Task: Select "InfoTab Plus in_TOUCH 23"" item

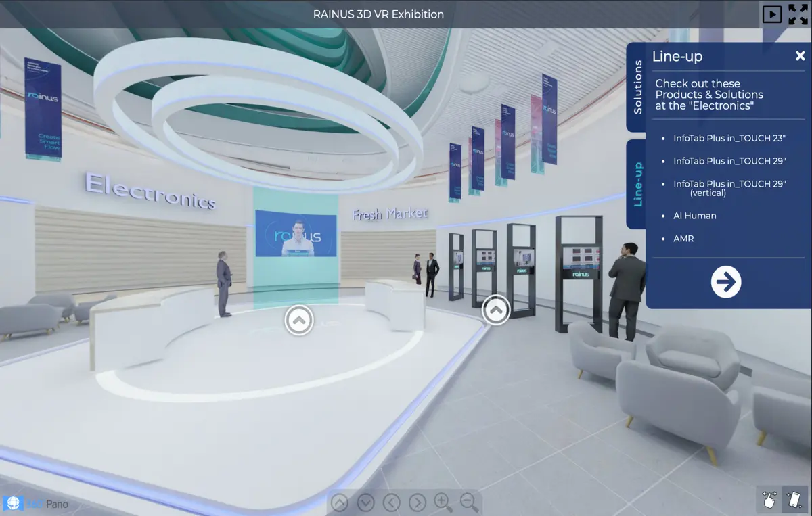Action: coord(729,138)
